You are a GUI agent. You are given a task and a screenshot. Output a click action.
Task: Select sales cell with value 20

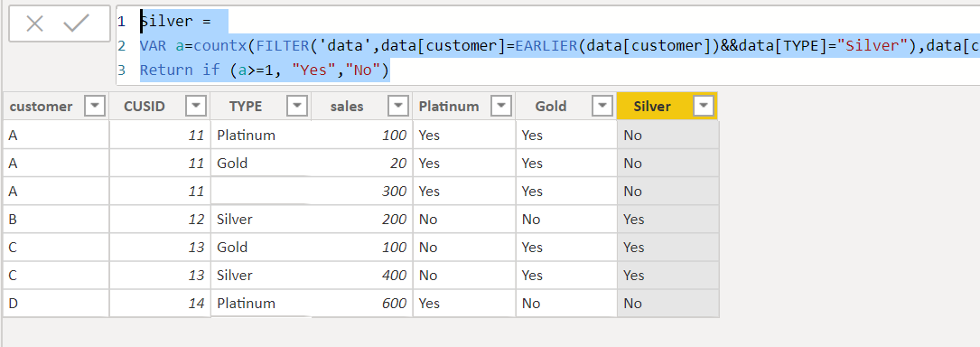[361, 164]
